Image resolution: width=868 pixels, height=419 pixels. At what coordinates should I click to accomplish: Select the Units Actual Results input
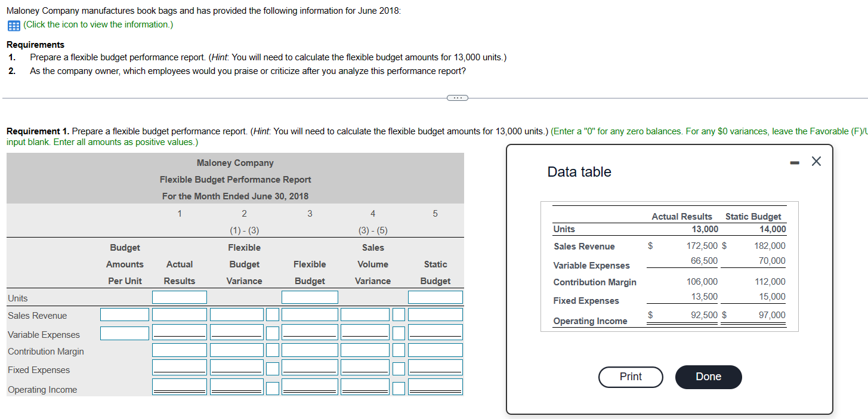tap(180, 297)
